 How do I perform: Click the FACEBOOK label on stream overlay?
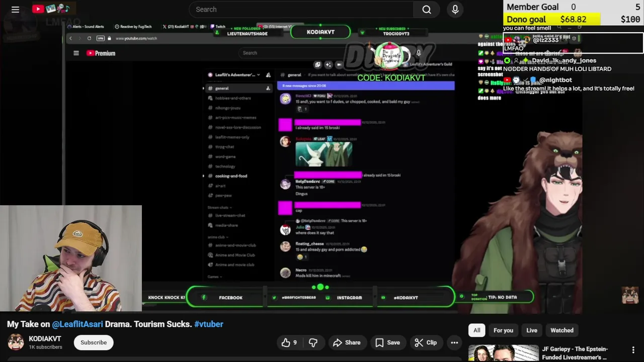(x=230, y=298)
